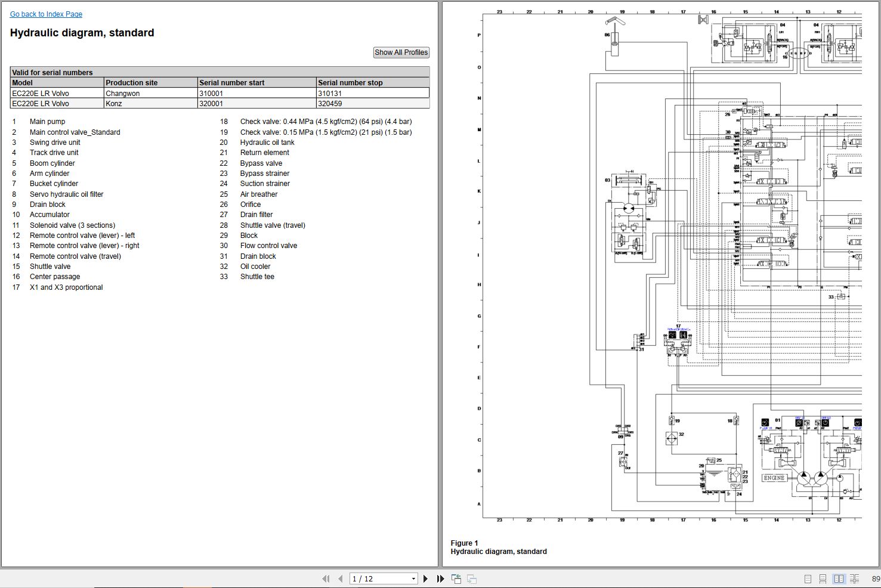Click the Center passage entry
This screenshot has width=881, height=588.
(x=55, y=277)
